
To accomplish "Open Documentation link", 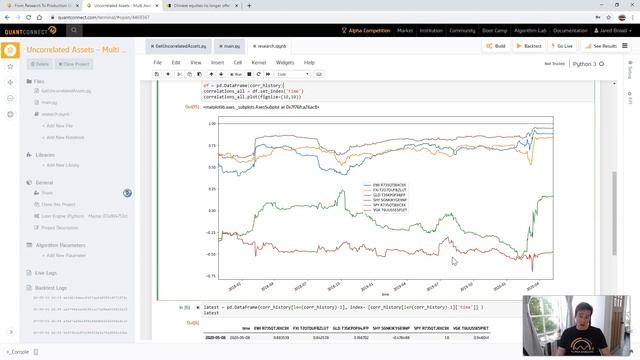I will [x=570, y=31].
